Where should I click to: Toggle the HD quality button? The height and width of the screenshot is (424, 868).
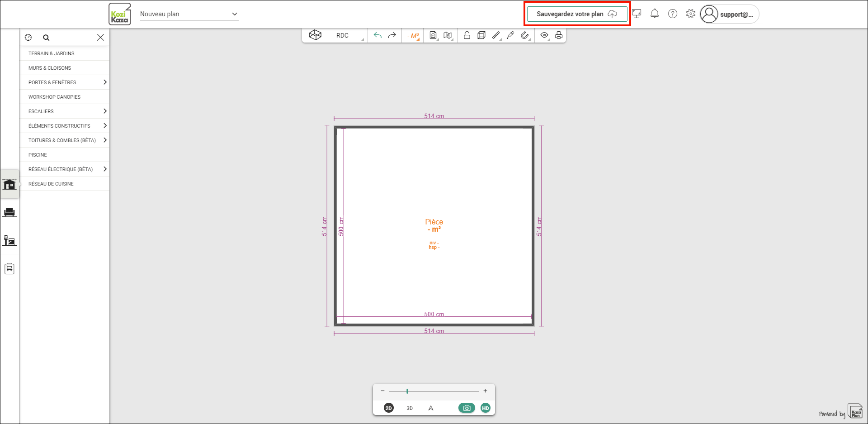486,408
